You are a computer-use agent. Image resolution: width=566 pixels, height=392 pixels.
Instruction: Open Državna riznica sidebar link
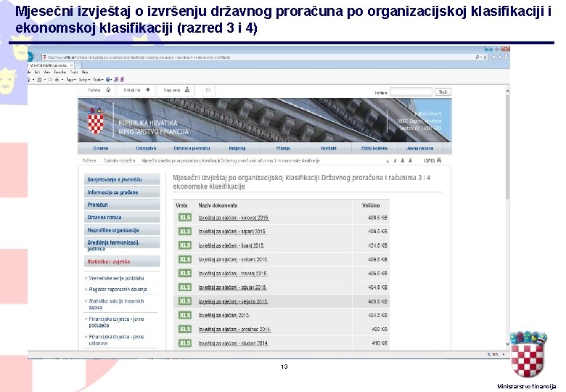pos(122,217)
